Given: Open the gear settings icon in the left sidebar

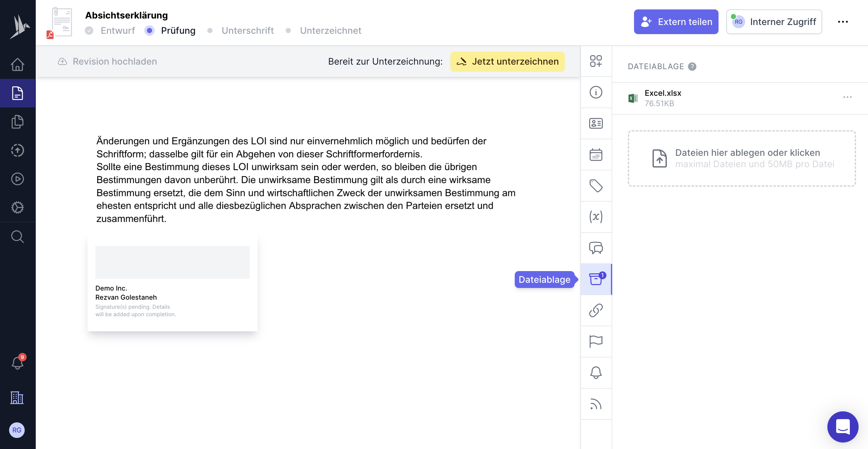Looking at the screenshot, I should click(18, 207).
